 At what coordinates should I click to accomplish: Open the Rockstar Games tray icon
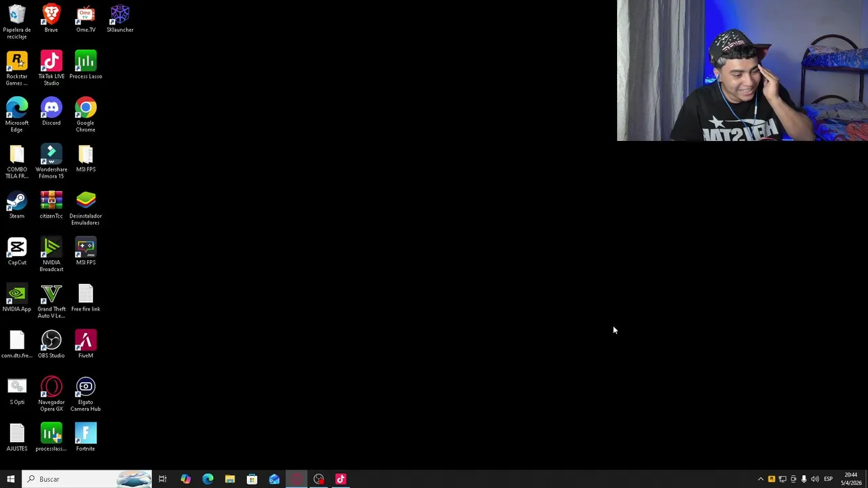(771, 479)
